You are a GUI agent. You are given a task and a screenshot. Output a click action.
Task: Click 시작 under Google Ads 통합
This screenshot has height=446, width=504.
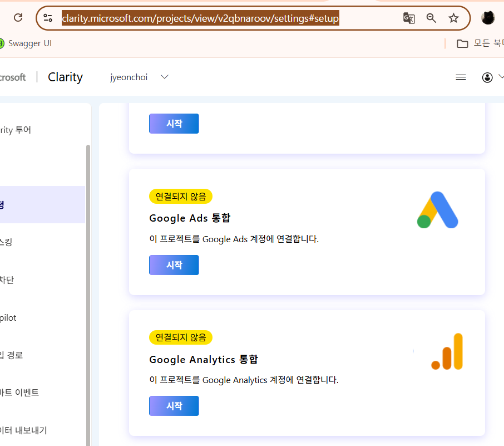174,265
